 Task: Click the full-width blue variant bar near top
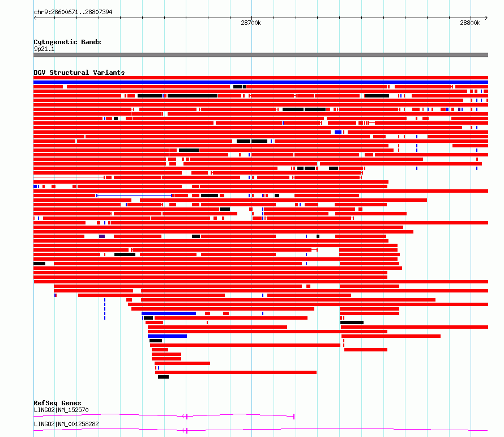click(260, 82)
